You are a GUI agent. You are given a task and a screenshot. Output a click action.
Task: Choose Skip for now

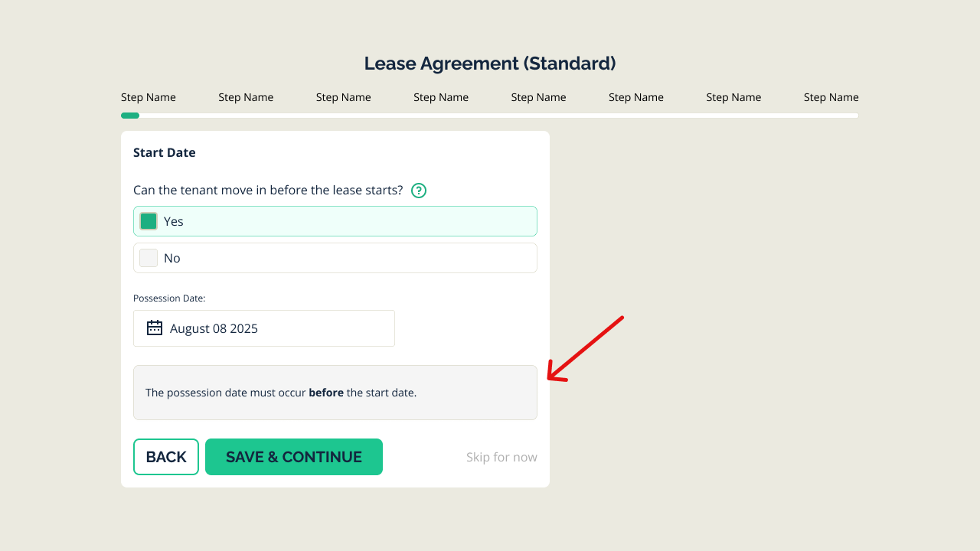pyautogui.click(x=501, y=456)
